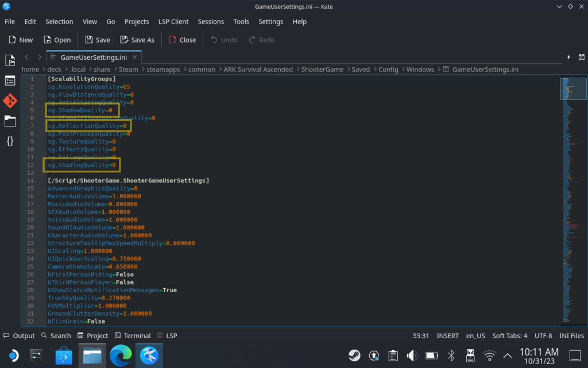This screenshot has width=588, height=368.
Task: Toggle the Search panel button
Action: 56,336
